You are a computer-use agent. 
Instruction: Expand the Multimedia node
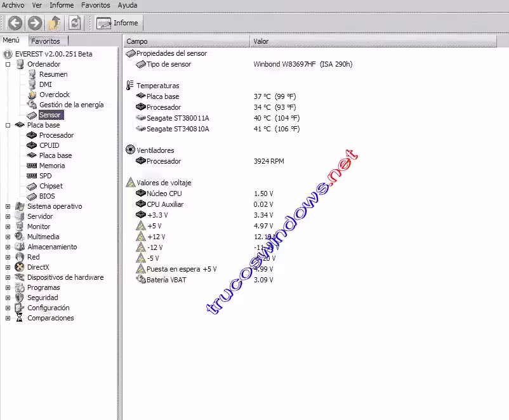8,237
